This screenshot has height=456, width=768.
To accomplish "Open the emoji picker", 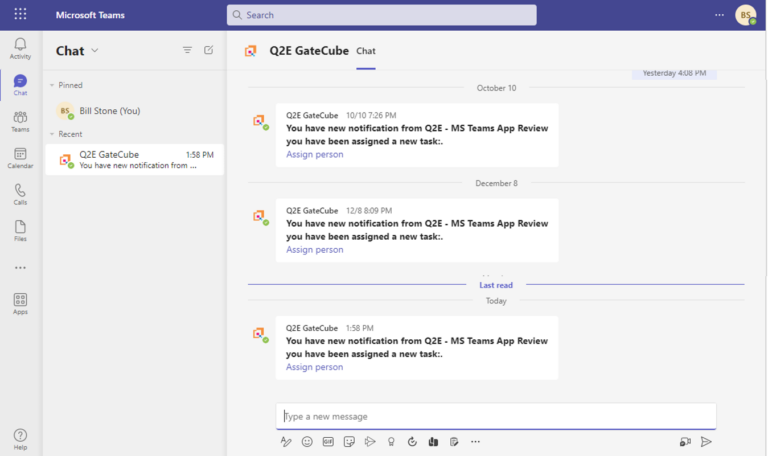I will point(307,442).
